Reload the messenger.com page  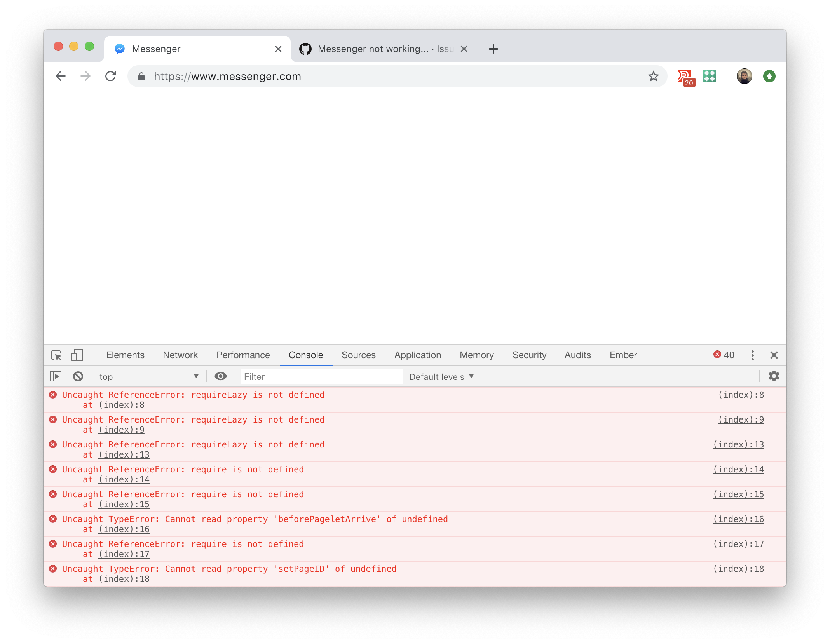[x=111, y=76]
